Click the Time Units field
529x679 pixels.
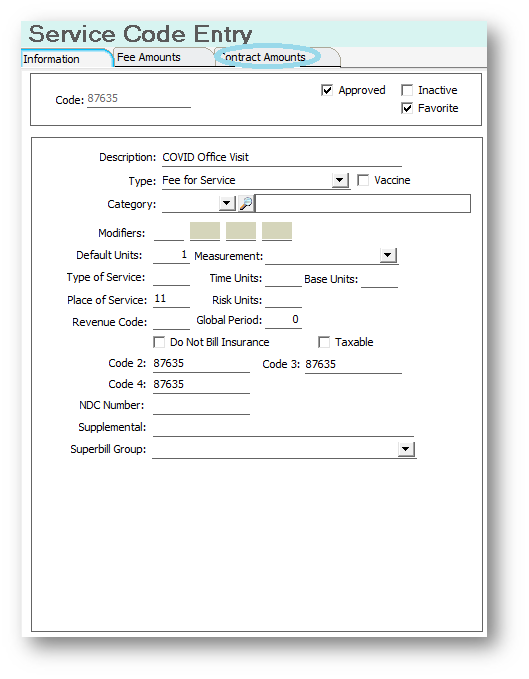click(x=283, y=278)
